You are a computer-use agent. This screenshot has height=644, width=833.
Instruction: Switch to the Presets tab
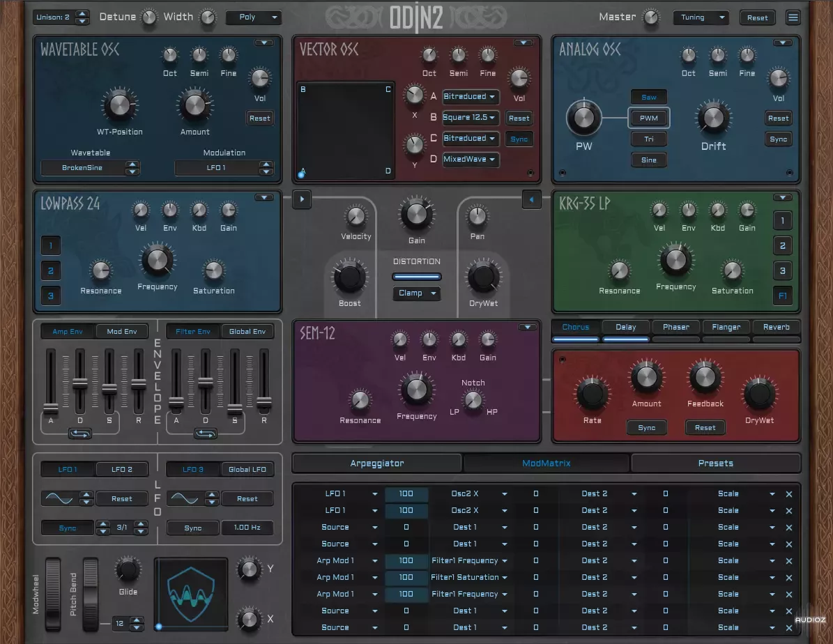(x=716, y=463)
